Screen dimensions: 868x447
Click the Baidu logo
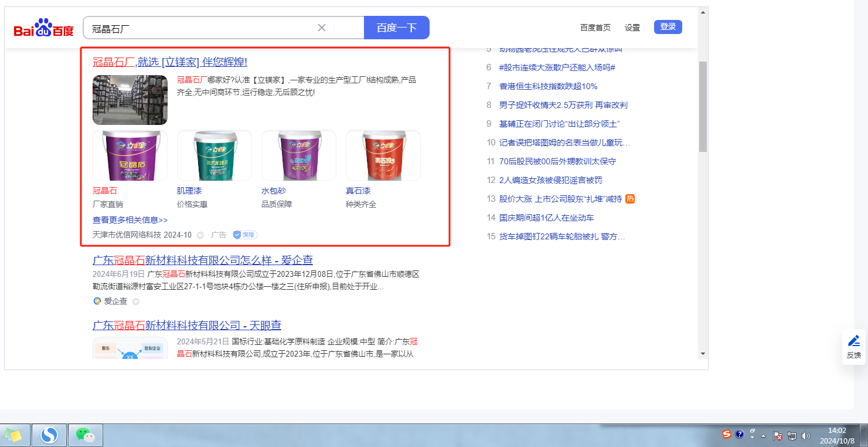point(44,28)
